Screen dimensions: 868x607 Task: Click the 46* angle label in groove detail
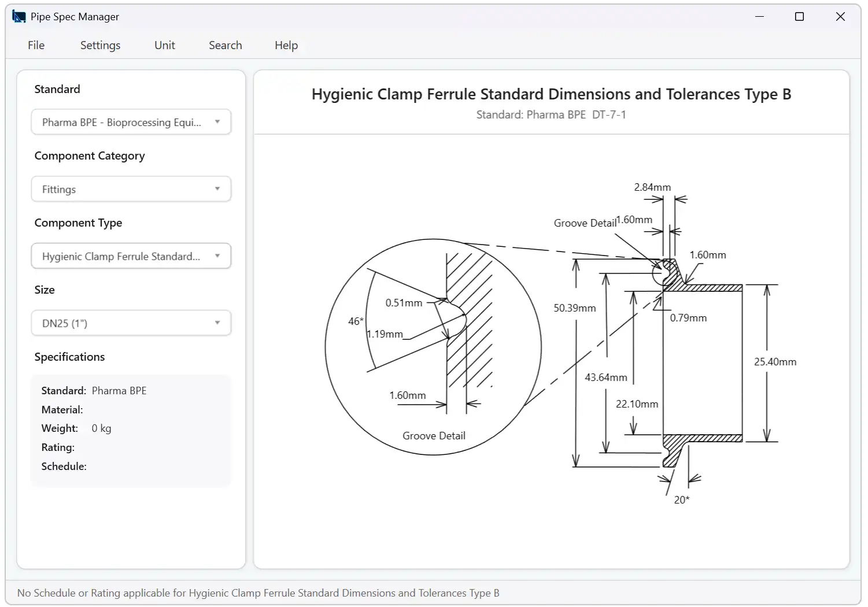[356, 321]
